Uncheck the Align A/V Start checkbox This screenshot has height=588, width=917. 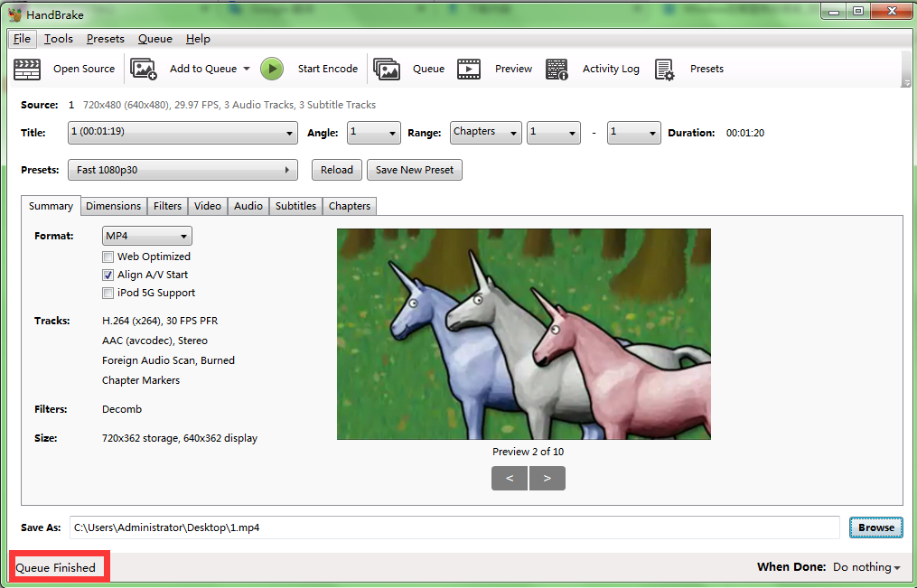(108, 275)
